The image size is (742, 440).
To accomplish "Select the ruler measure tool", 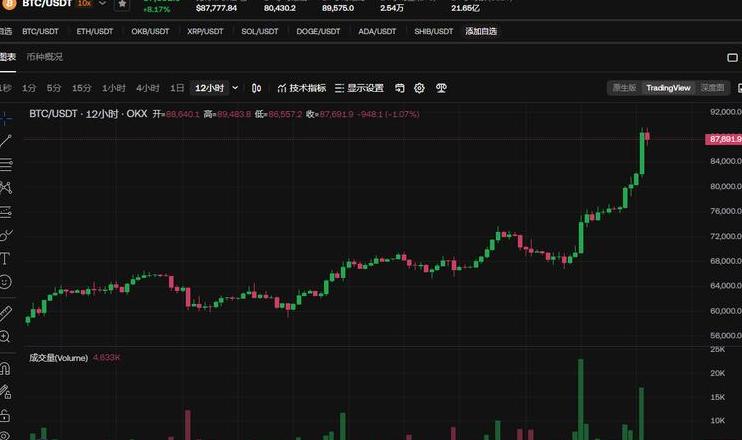I will tap(6, 313).
